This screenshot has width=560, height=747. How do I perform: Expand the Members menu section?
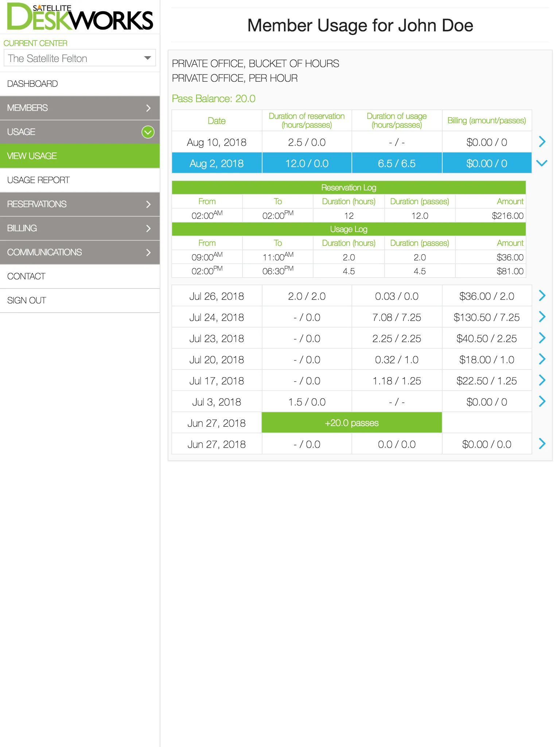(80, 108)
